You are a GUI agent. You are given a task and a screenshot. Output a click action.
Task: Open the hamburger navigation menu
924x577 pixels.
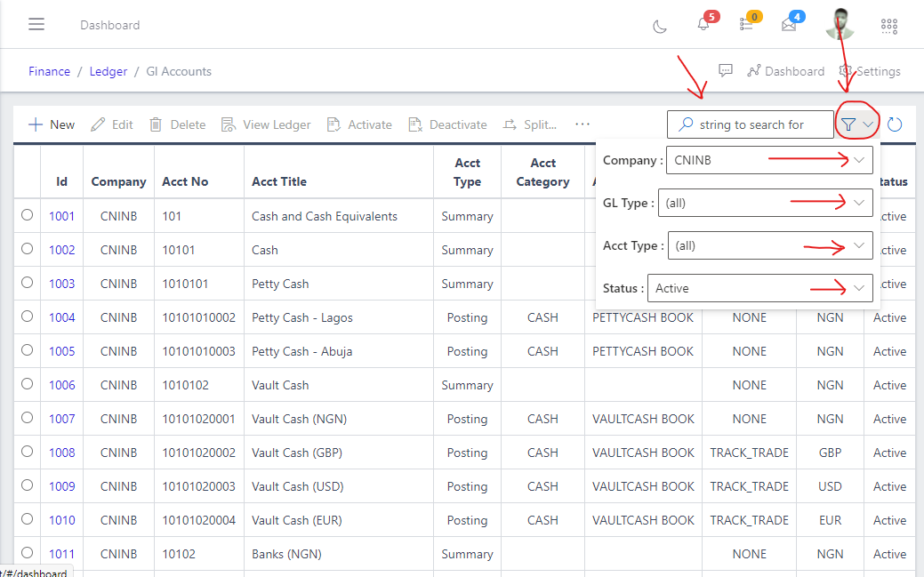(x=36, y=24)
